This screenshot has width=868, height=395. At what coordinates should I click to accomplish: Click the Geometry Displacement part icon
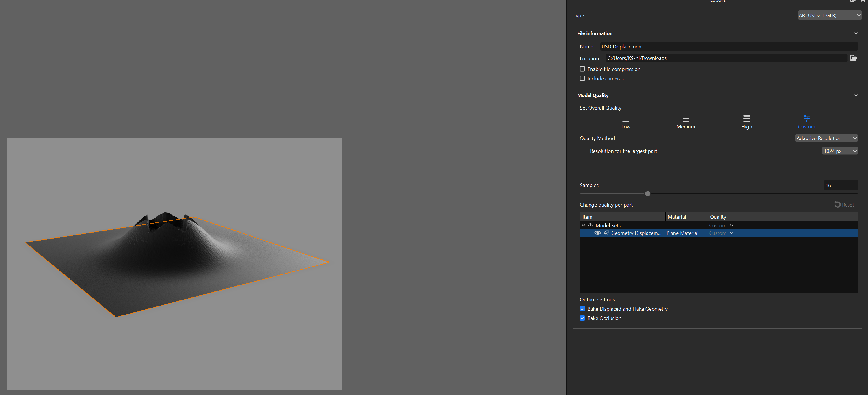point(606,233)
